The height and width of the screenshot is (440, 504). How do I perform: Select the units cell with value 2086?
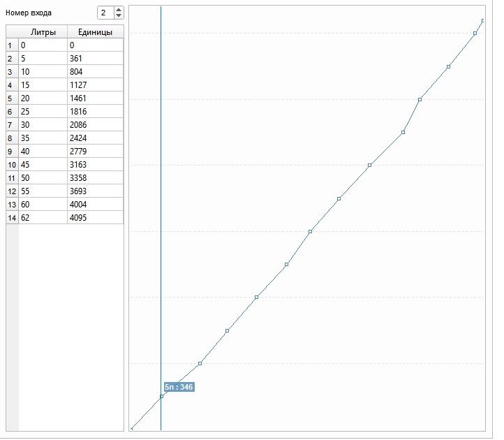point(95,124)
